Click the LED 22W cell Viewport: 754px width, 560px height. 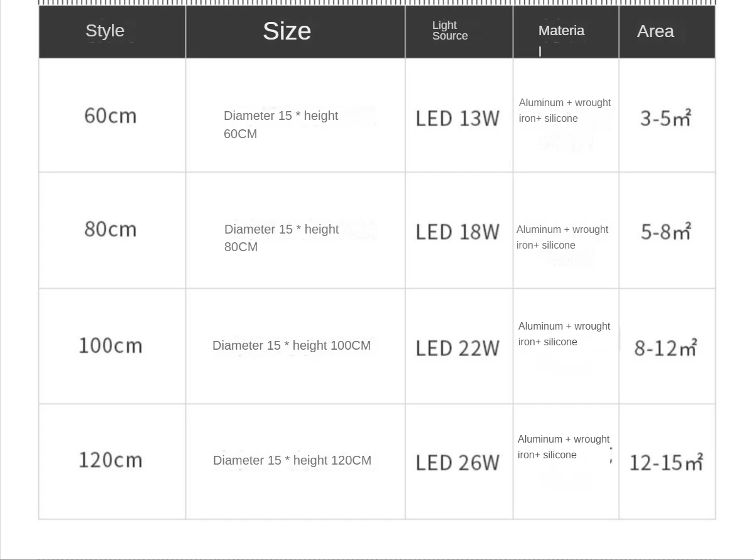coord(457,348)
